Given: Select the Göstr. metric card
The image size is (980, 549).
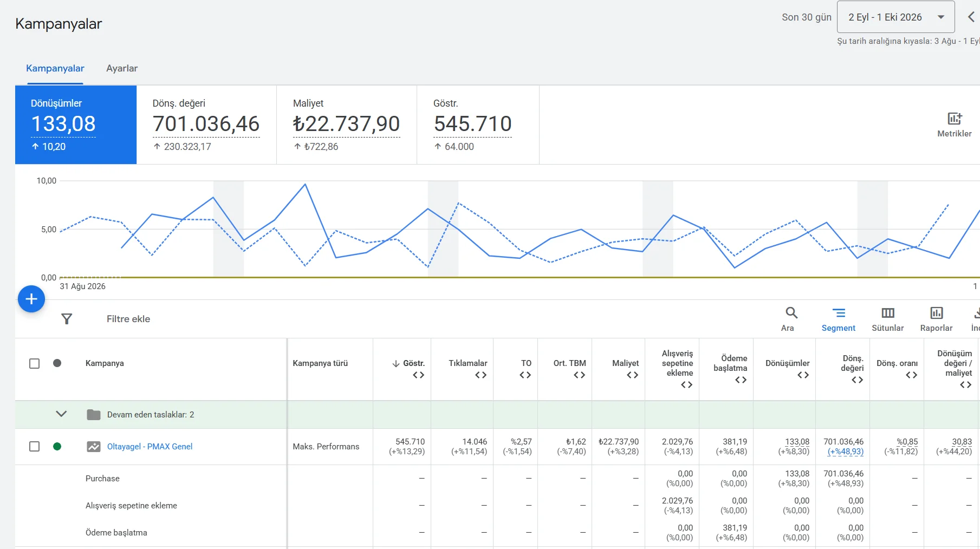Looking at the screenshot, I should [478, 125].
